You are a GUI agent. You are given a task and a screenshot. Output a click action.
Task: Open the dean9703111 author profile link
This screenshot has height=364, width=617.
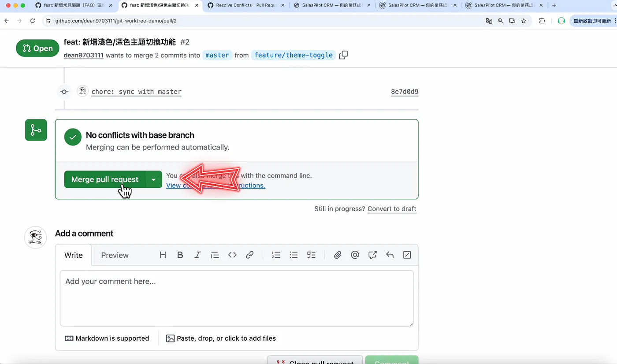pos(83,55)
